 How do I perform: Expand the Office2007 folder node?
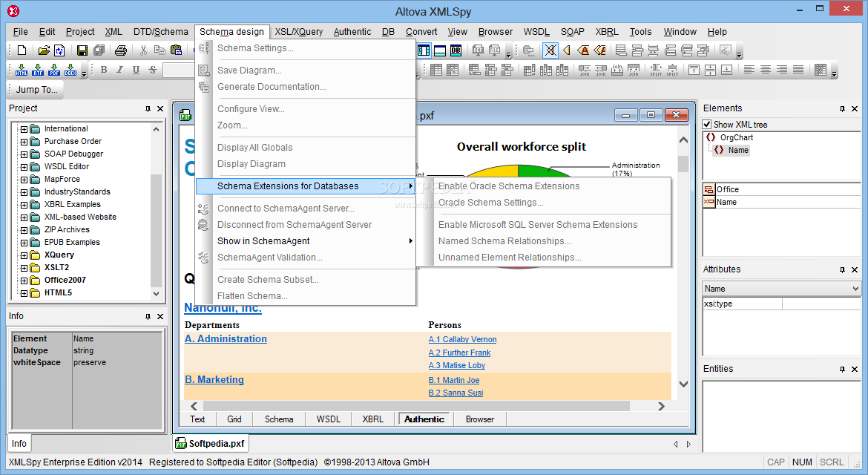24,280
